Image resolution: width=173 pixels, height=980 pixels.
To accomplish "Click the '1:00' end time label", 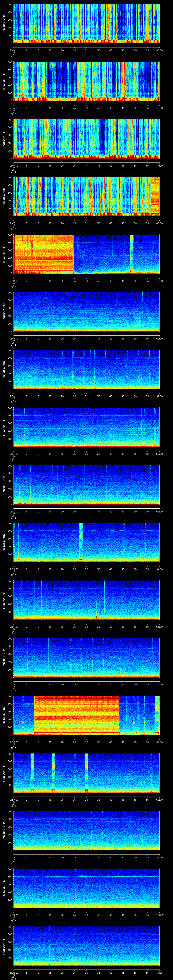I will 160,972.
